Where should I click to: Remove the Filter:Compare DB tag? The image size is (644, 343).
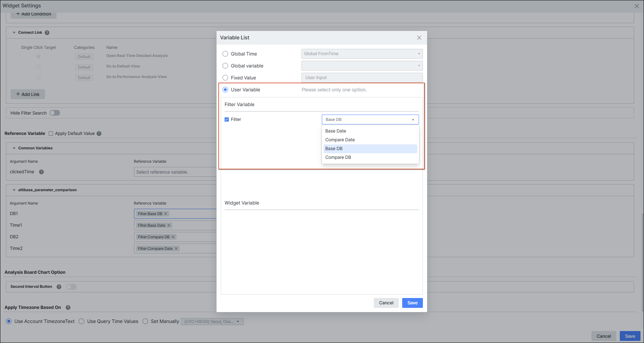[x=173, y=237]
